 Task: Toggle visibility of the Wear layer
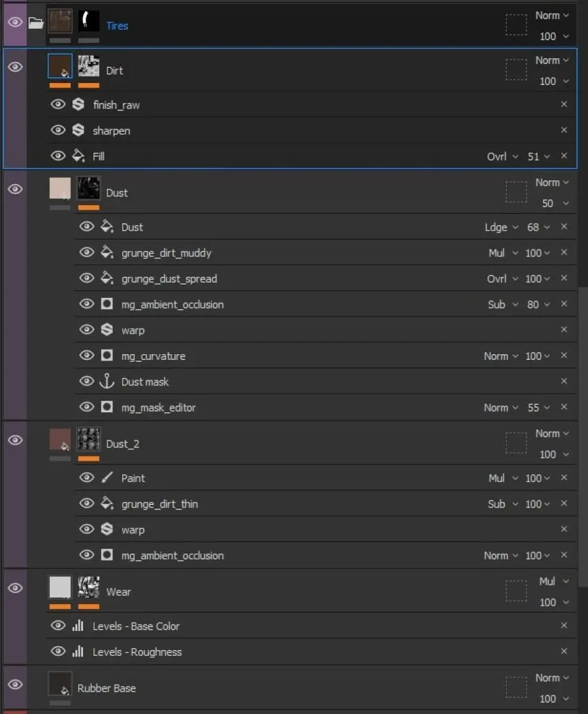click(15, 588)
